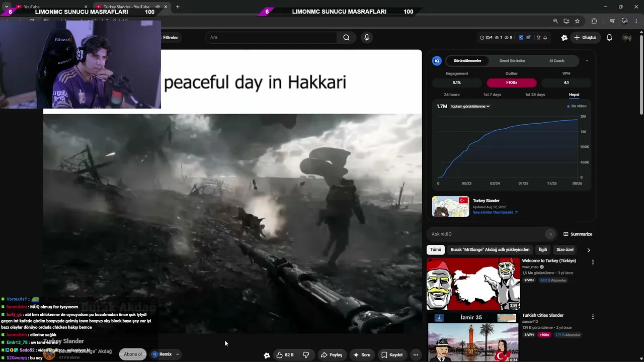644x362 pixels.
Task: Submit the Ask vidIQ arrow button
Action: point(550,234)
